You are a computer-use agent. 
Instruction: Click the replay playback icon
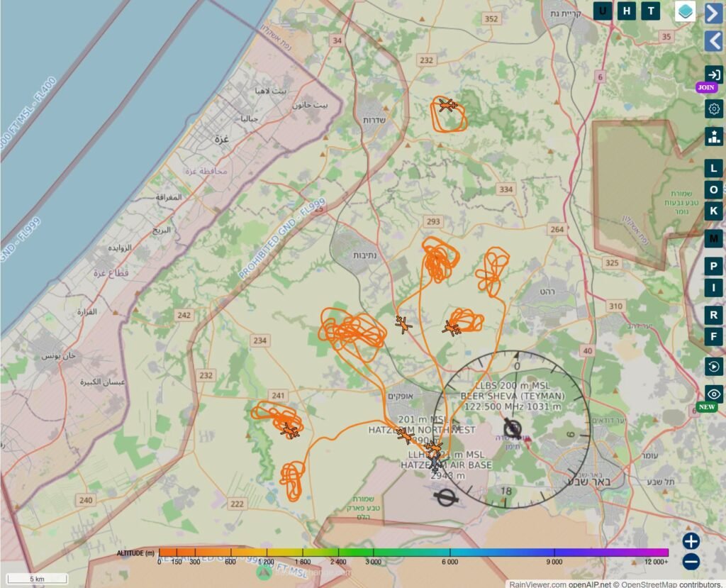(714, 367)
